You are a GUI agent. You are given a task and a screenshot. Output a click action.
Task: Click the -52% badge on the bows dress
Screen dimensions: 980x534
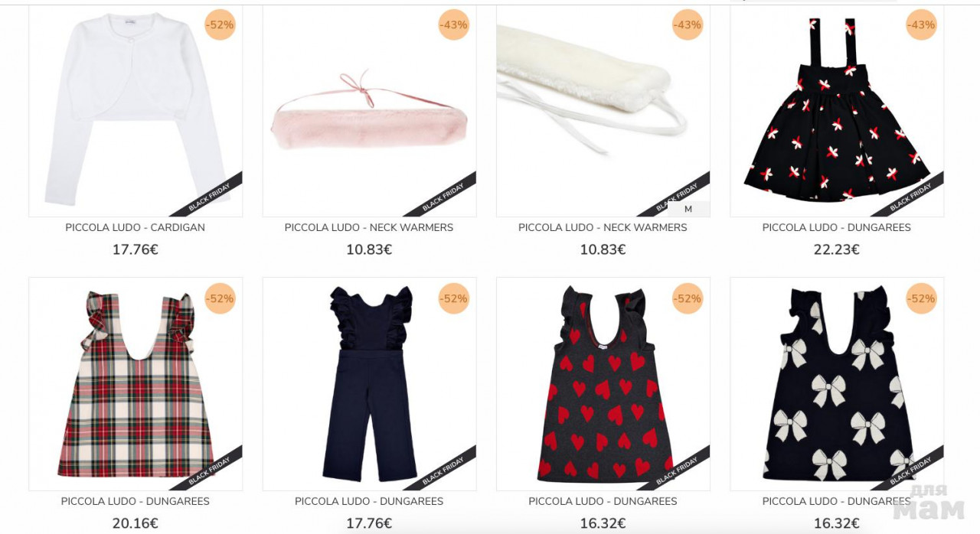pos(921,298)
